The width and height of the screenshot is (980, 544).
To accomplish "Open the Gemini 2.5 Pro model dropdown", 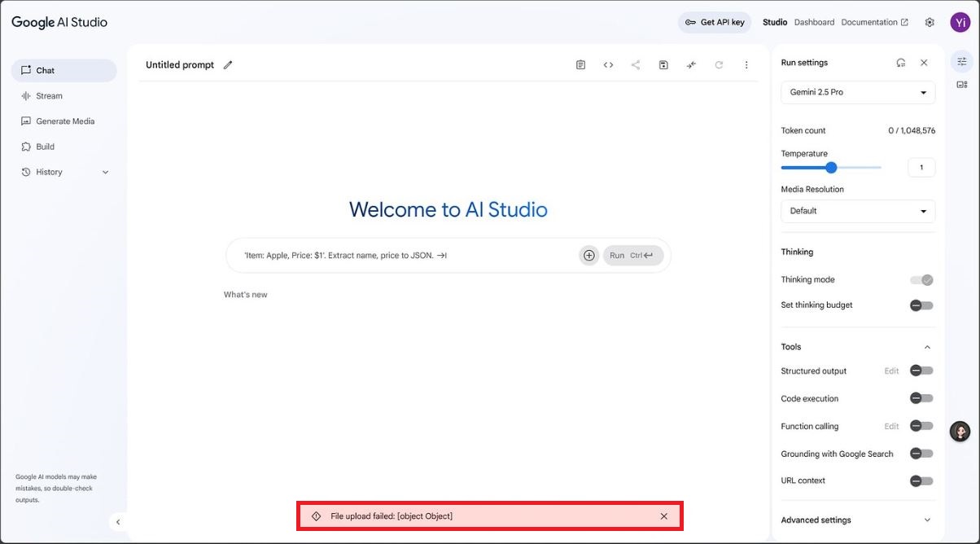I will [x=858, y=93].
